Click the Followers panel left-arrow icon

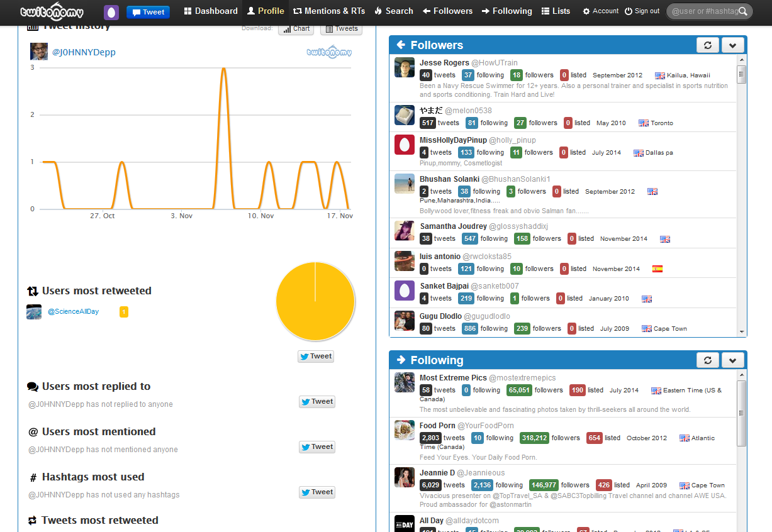click(401, 45)
